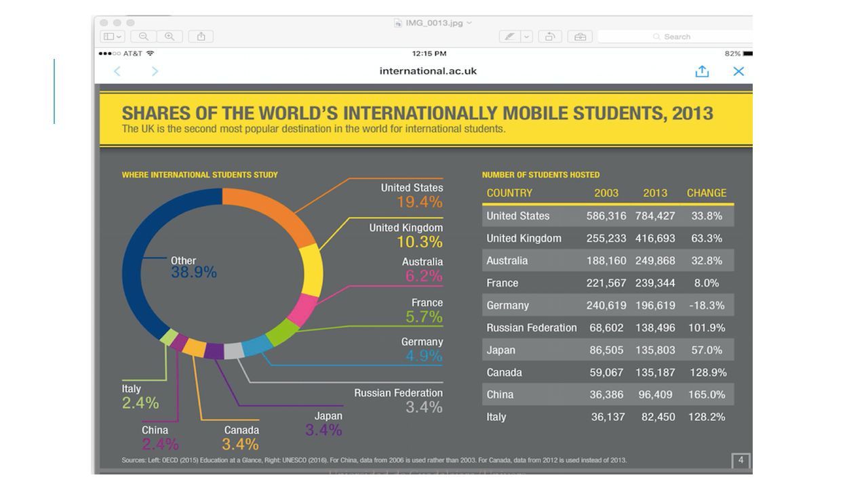
Task: Select the highlight pen tool
Action: point(509,37)
